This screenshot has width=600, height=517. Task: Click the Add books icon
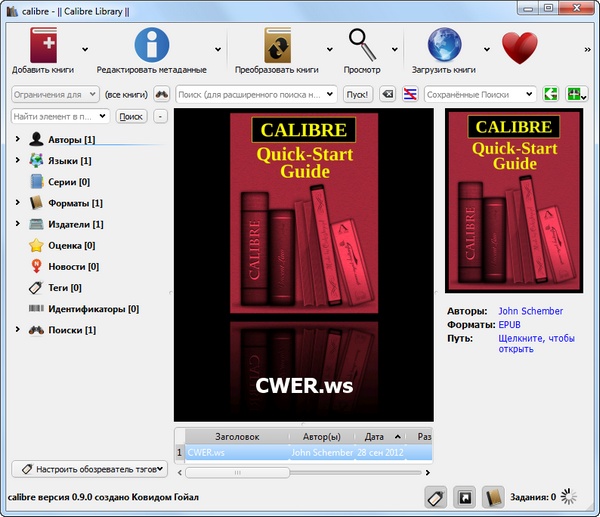[x=43, y=46]
